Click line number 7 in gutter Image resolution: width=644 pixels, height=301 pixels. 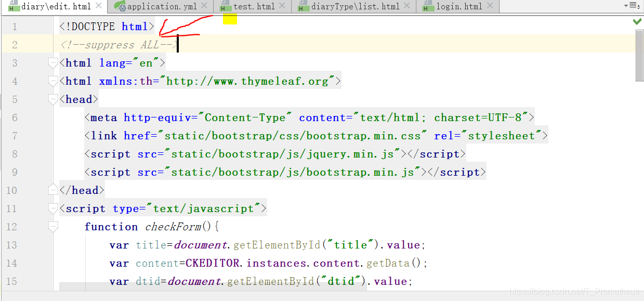(x=14, y=136)
